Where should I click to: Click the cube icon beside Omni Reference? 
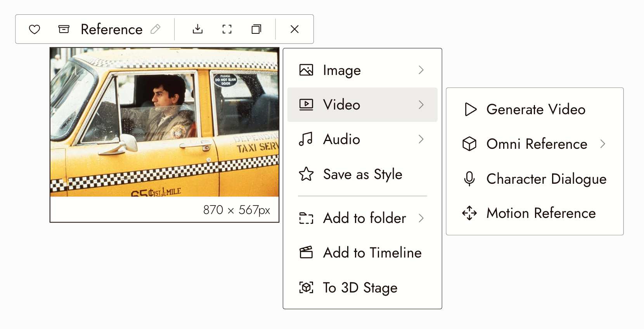click(x=469, y=144)
